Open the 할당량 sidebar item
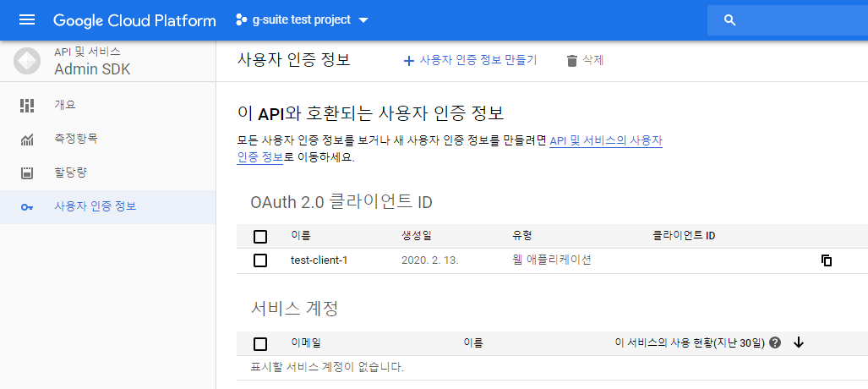 [107, 173]
